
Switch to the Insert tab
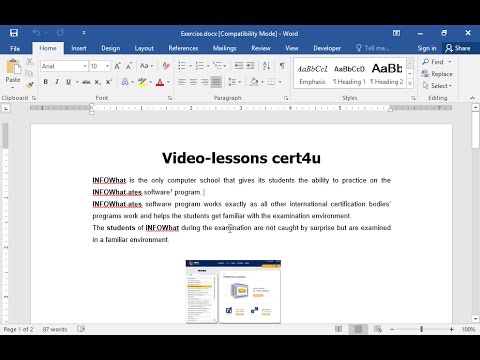(x=79, y=48)
